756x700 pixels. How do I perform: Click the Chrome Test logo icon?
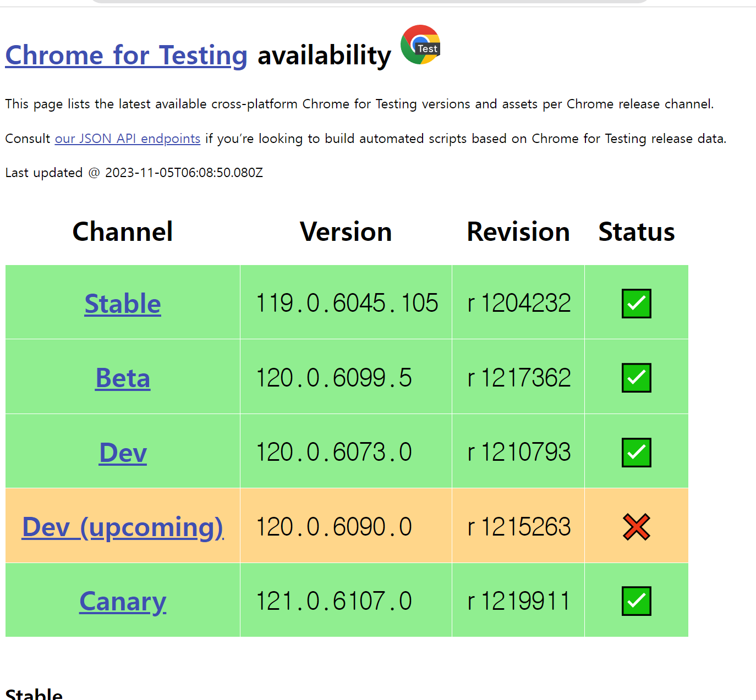pos(420,45)
